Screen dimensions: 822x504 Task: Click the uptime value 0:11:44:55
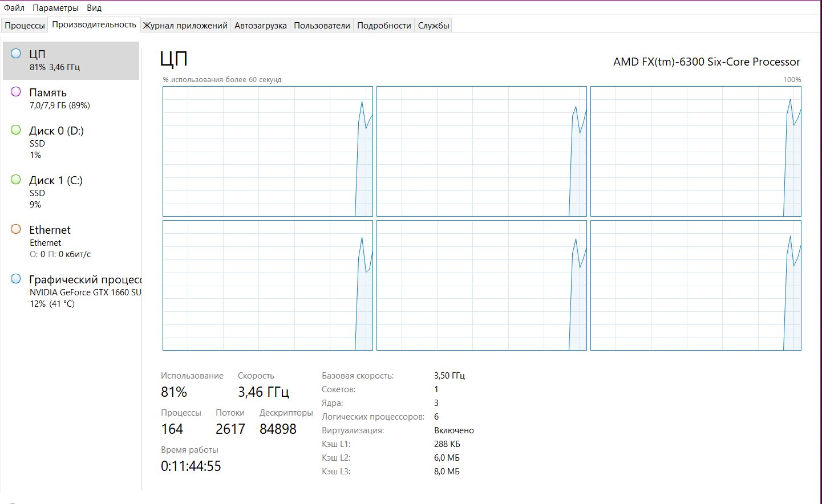(191, 466)
